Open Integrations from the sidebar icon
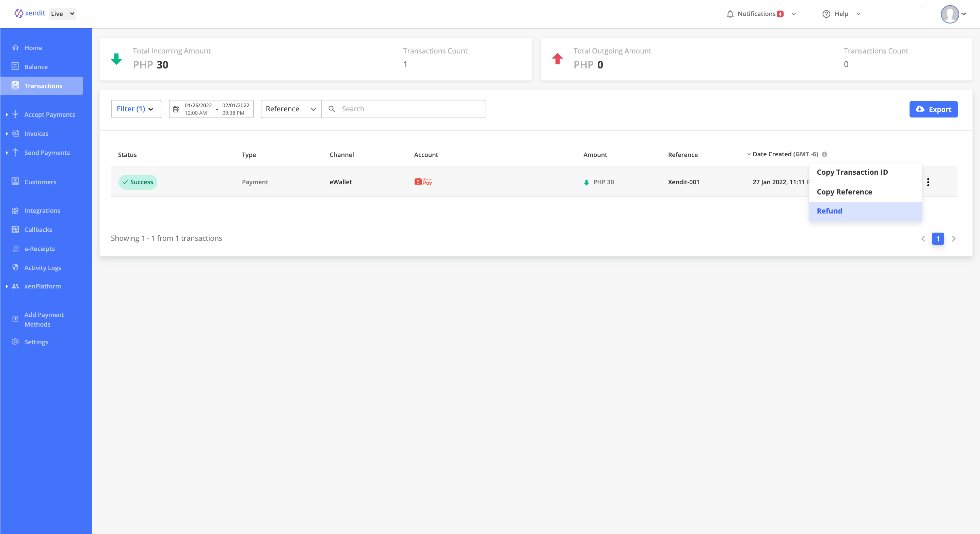The image size is (980, 534). pyautogui.click(x=15, y=210)
